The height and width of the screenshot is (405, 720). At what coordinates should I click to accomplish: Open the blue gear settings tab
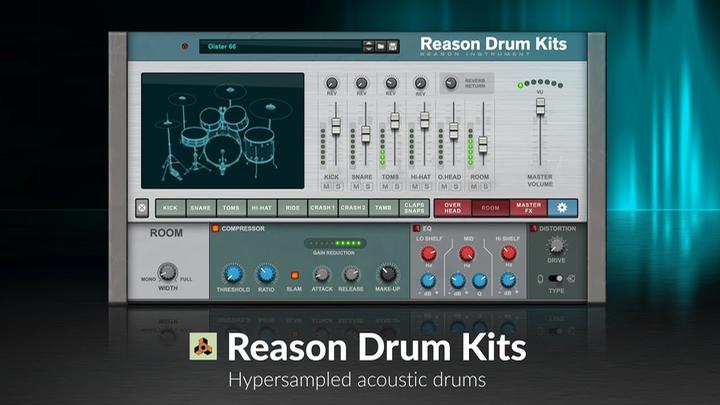point(562,208)
